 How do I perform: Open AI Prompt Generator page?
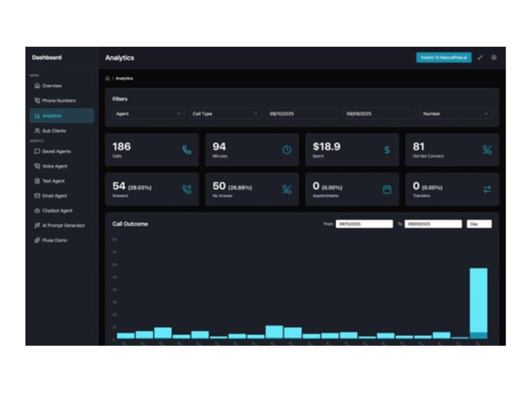click(x=61, y=225)
